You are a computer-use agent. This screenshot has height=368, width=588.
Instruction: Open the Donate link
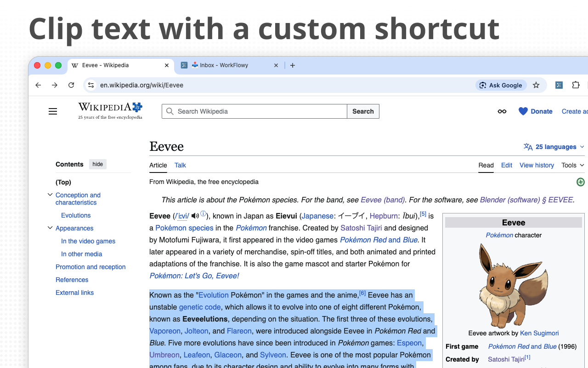[x=536, y=111]
